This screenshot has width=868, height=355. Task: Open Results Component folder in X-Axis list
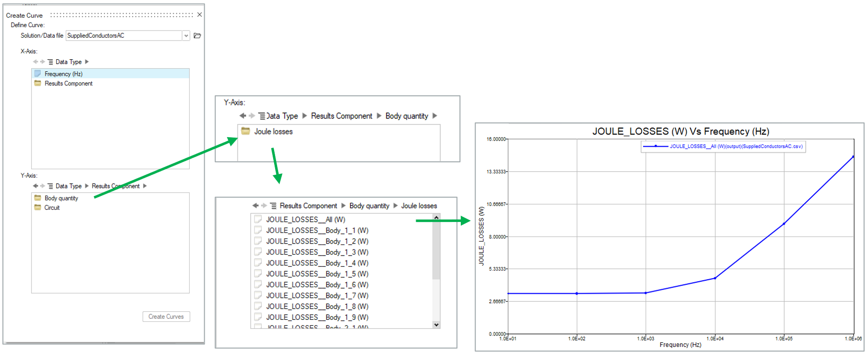[68, 84]
